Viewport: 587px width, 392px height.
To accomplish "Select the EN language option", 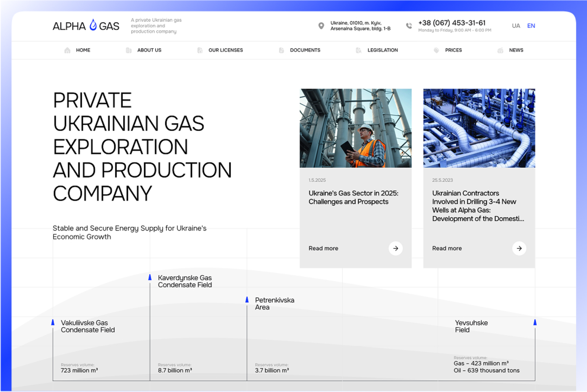I will pos(531,26).
